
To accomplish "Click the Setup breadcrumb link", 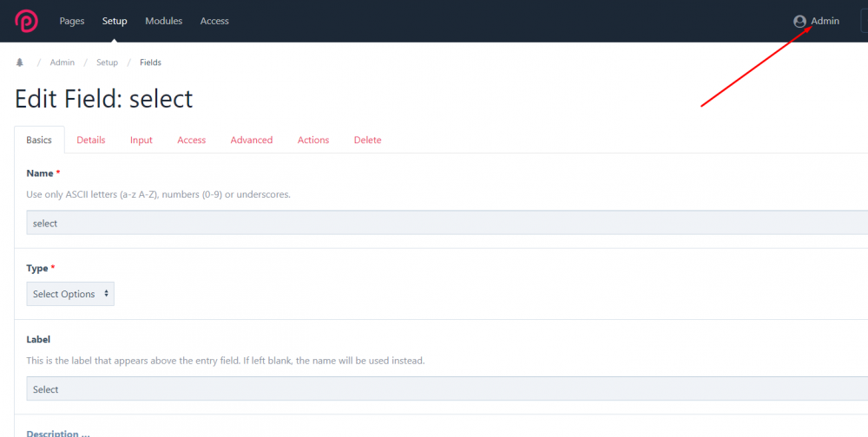I will [107, 62].
